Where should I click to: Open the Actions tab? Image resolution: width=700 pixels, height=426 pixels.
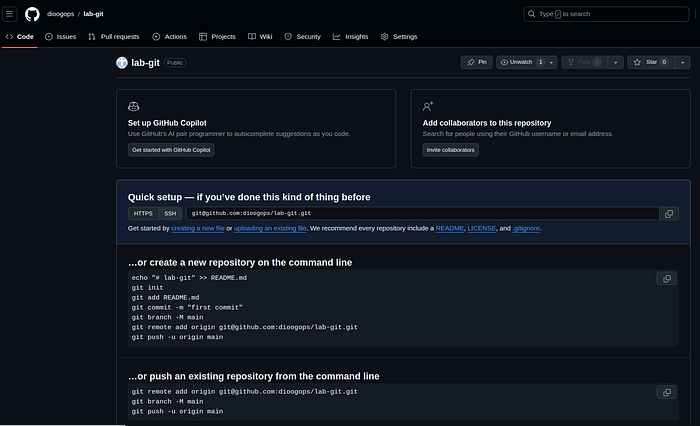click(170, 37)
